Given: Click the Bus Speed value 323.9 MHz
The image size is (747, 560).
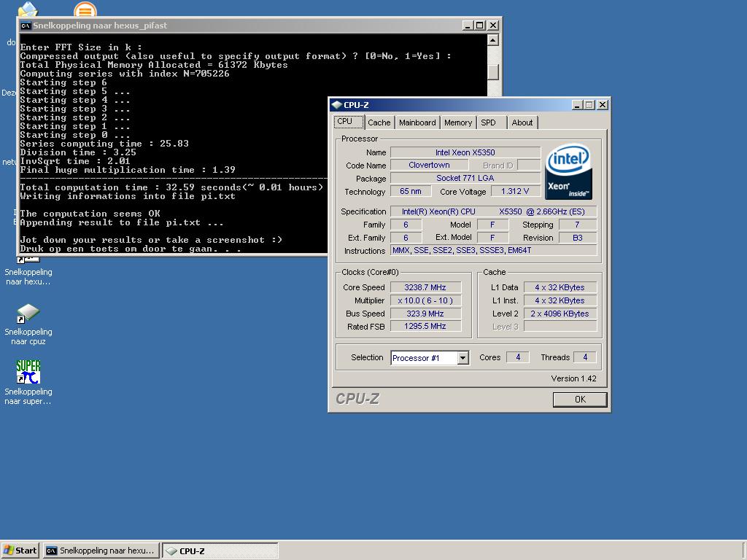Looking at the screenshot, I should pos(425,314).
